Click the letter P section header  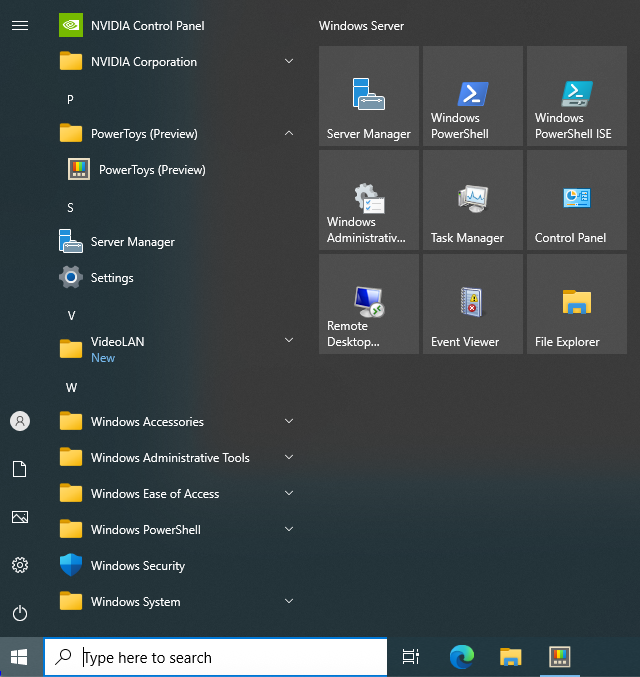click(70, 100)
